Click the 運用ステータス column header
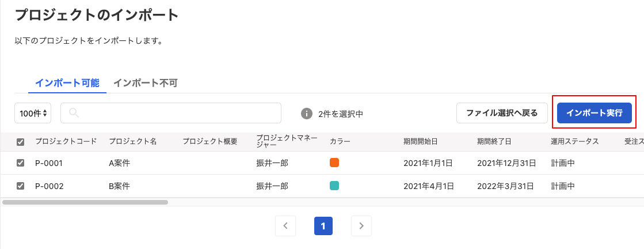The image size is (644, 249). (x=574, y=142)
